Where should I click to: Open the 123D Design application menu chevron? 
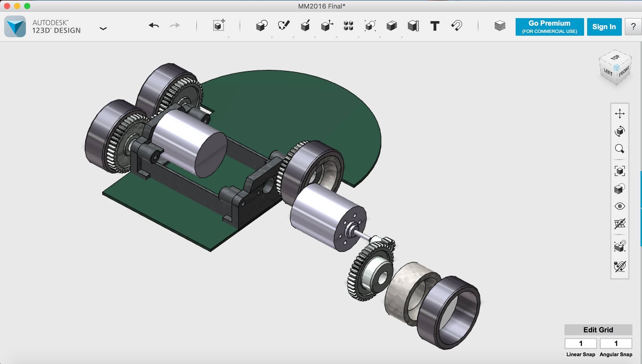(x=103, y=29)
